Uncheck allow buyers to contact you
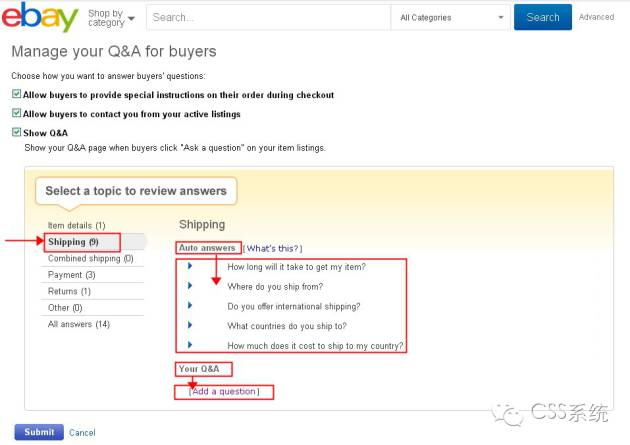Screen dimensions: 630x445 [16, 114]
